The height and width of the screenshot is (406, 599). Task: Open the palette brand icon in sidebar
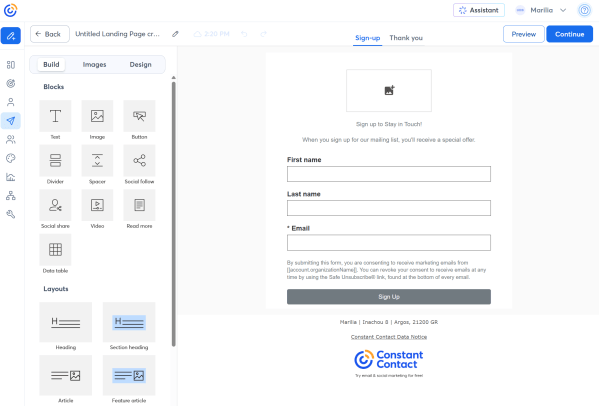tap(11, 158)
